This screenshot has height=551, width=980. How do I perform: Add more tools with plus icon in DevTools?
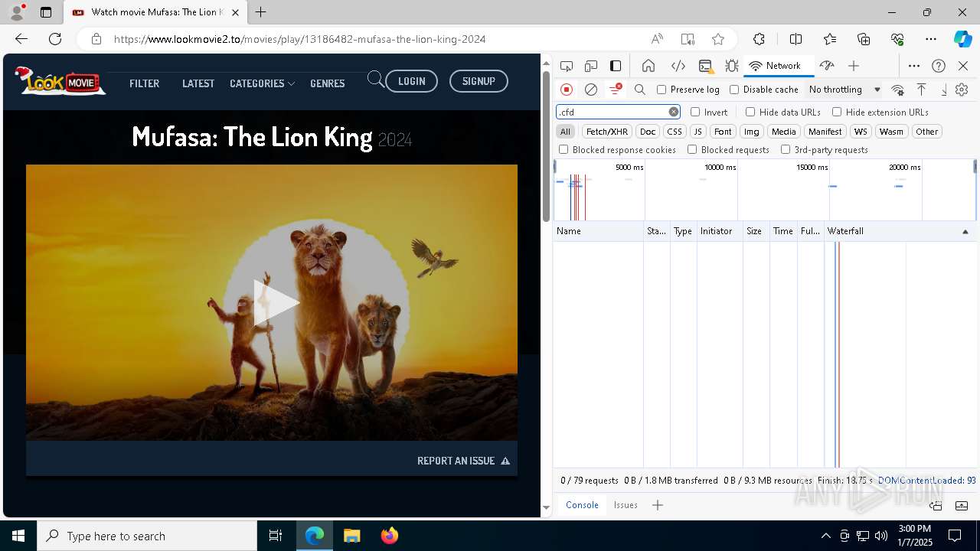click(854, 66)
